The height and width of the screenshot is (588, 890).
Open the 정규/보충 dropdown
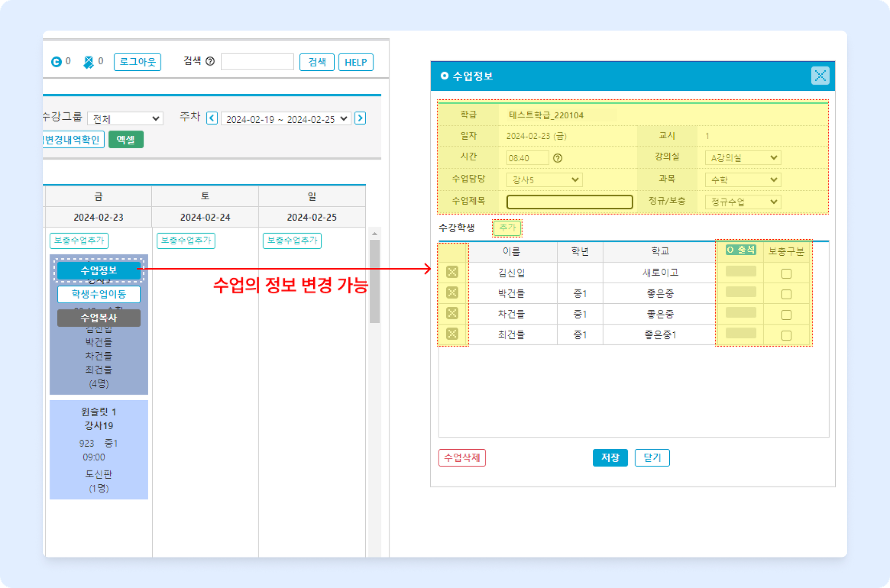pos(743,202)
